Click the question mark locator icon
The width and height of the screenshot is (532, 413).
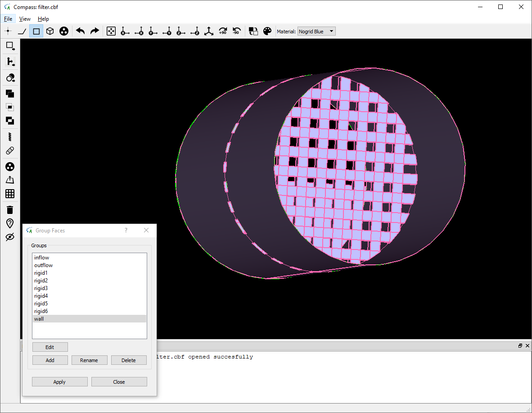coord(10,223)
